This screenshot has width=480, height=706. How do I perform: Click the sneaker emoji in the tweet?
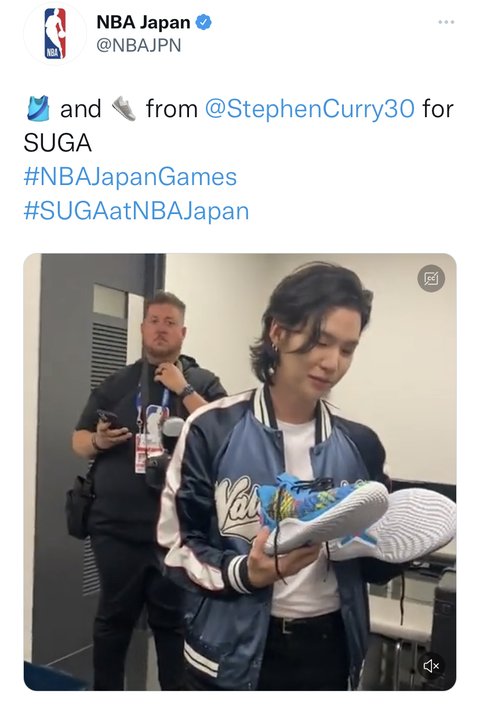123,109
